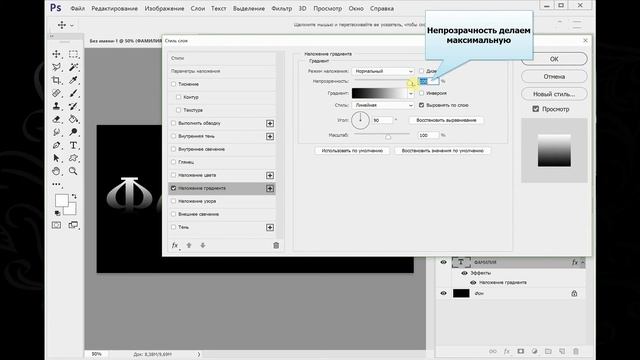Click Использовать по умолчанию button
Screen dimensions: 640x360
(352, 151)
